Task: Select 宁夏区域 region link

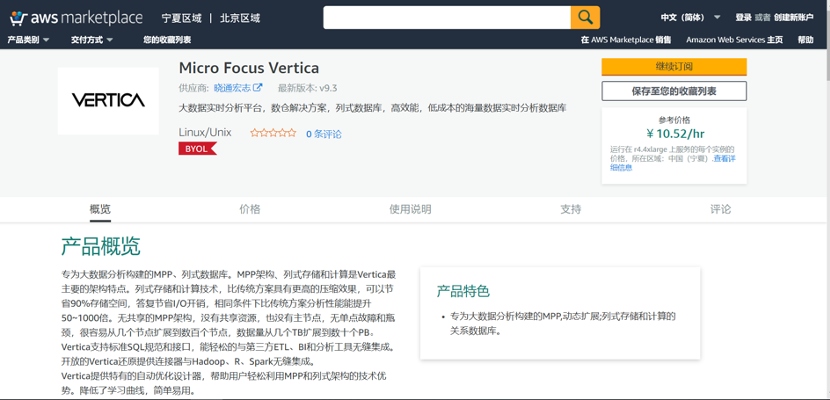Action: [x=182, y=18]
